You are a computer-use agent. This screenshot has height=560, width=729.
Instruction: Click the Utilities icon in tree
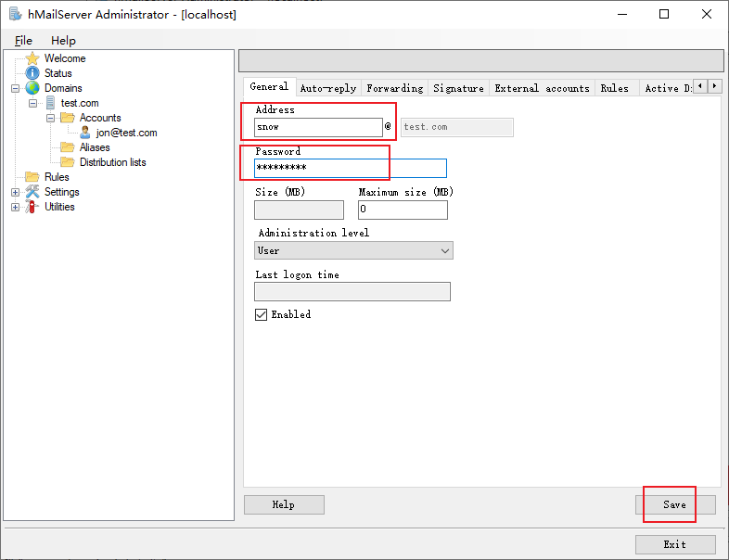point(32,207)
